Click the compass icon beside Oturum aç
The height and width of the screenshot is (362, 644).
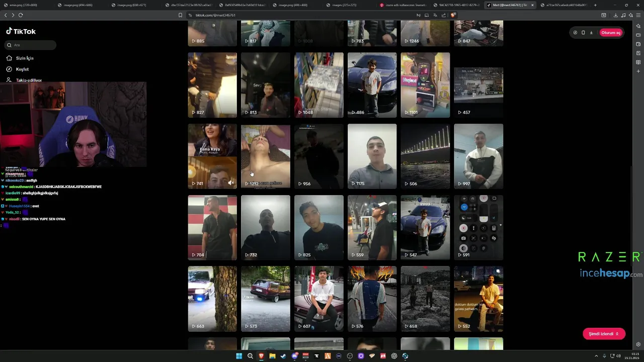575,33
